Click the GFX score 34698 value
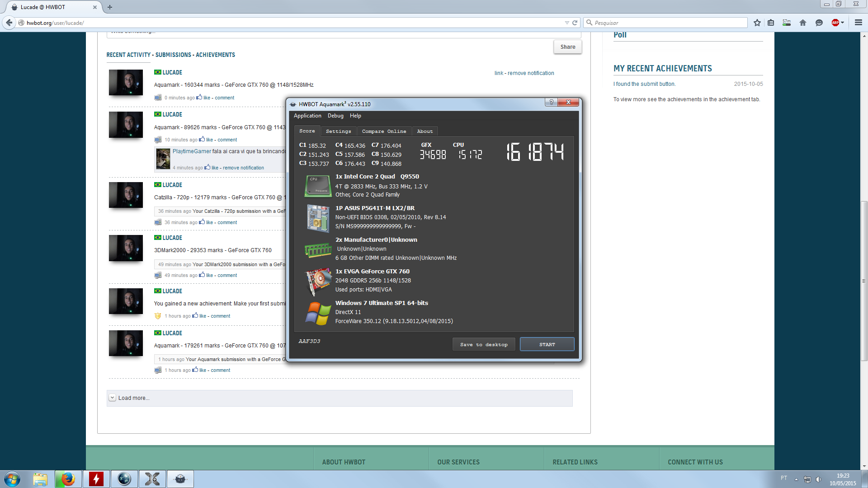 point(433,155)
